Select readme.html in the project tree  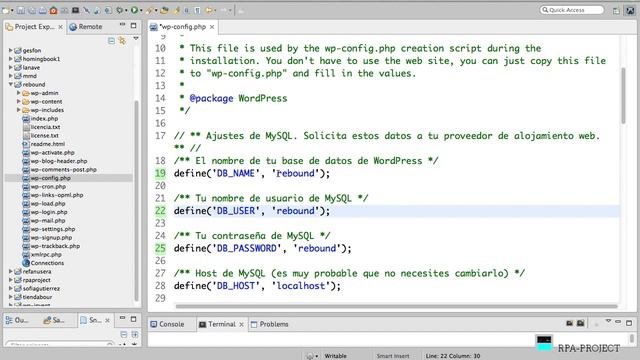(47, 144)
